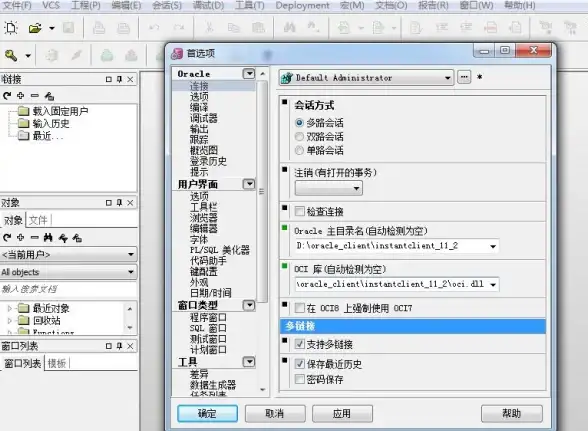Select PL/SQL 美化器 preference item
The image size is (588, 431).
219,250
